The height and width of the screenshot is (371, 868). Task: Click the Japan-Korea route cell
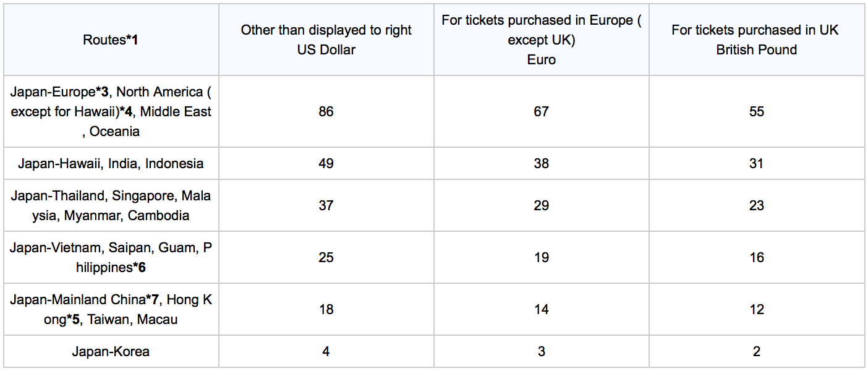pos(111,352)
